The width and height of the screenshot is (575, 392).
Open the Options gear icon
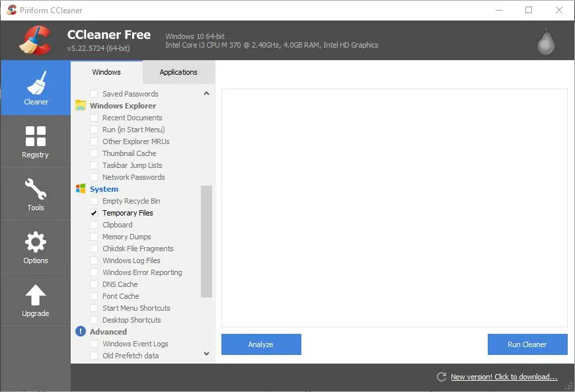tap(36, 242)
